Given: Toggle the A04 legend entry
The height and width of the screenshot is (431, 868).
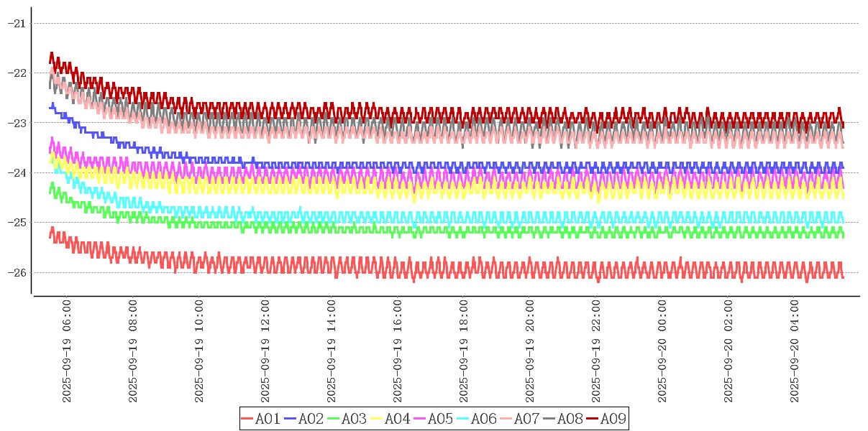Looking at the screenshot, I should coord(390,419).
